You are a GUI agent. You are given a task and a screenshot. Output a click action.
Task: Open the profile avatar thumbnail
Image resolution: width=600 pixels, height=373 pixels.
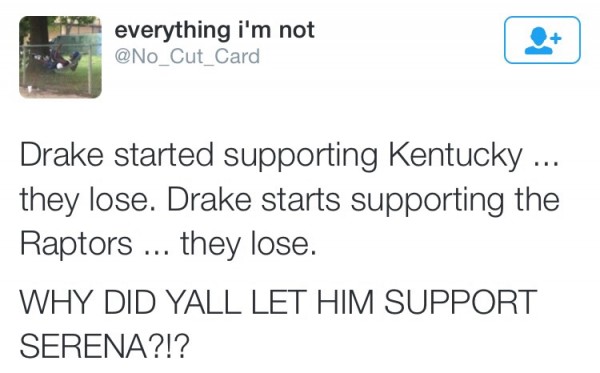[60, 57]
